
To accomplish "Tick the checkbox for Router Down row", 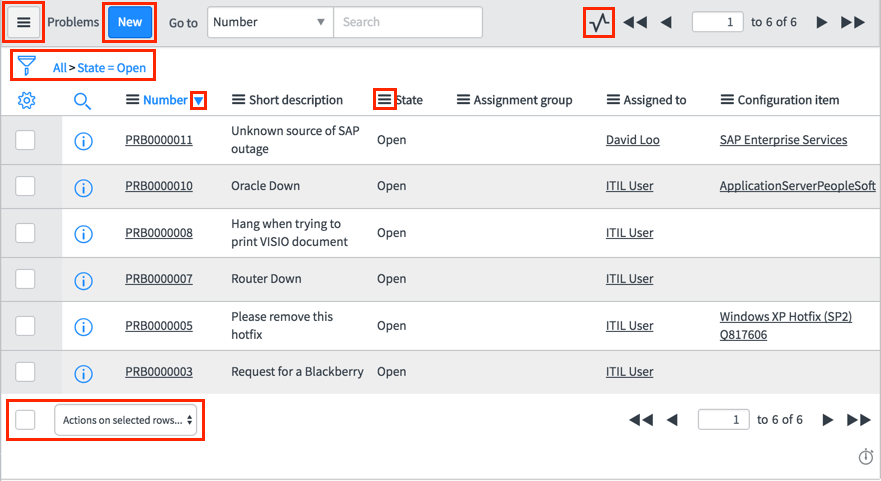I will [25, 279].
